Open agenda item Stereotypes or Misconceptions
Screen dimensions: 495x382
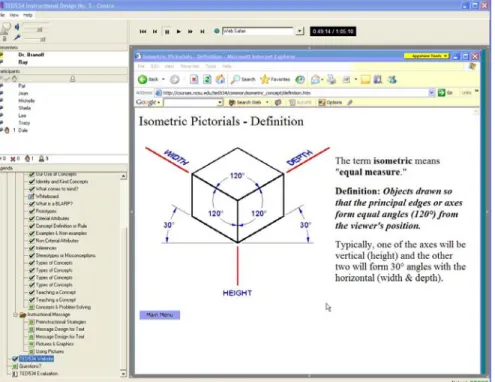point(65,255)
